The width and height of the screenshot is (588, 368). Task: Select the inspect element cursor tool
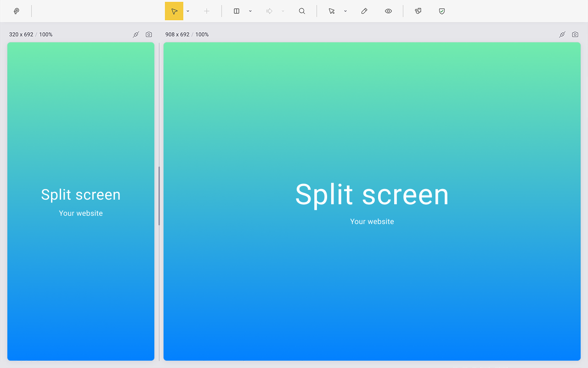click(332, 11)
